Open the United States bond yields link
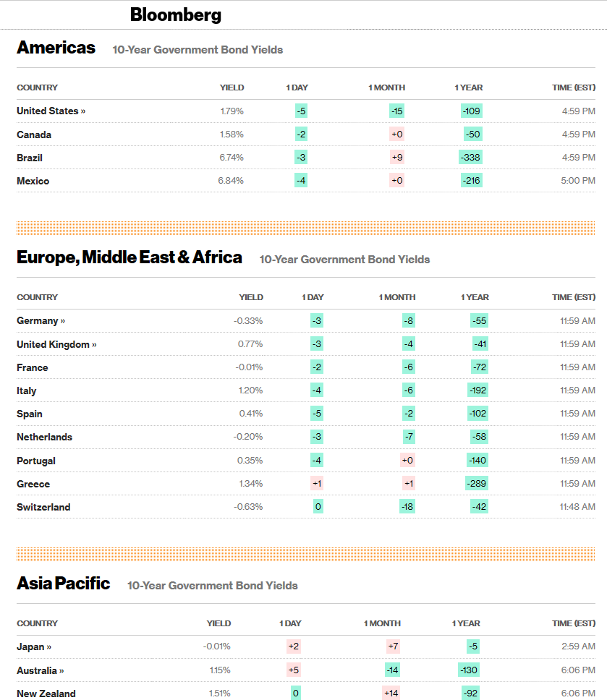This screenshot has height=700, width=607. 51,111
